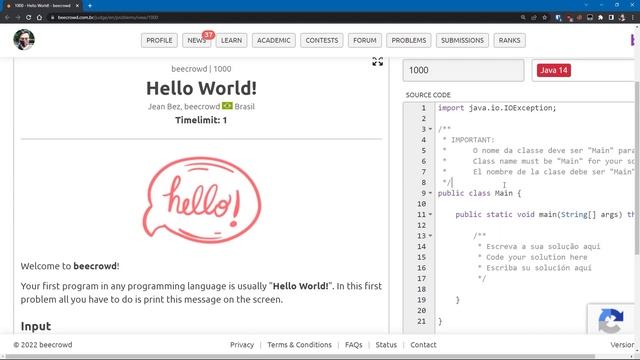This screenshot has width=640, height=360.
Task: Click the browser URL address bar
Action: (x=286, y=18)
